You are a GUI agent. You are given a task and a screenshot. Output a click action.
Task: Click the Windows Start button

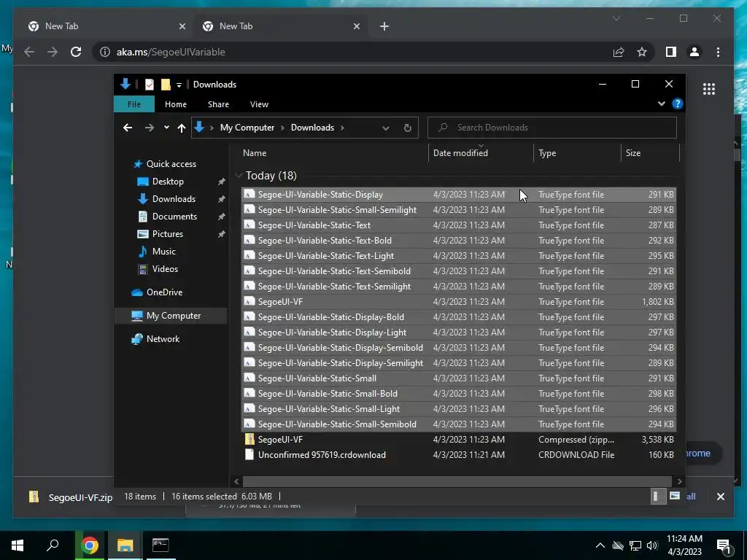[x=18, y=545]
